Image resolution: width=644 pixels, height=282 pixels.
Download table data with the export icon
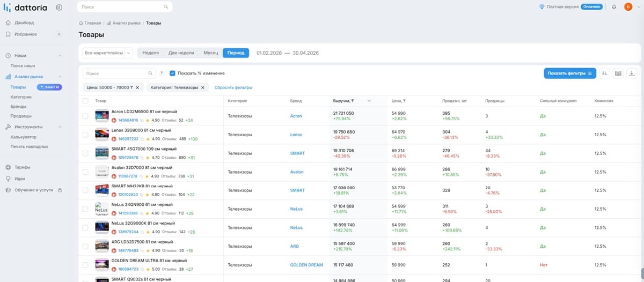tap(632, 73)
